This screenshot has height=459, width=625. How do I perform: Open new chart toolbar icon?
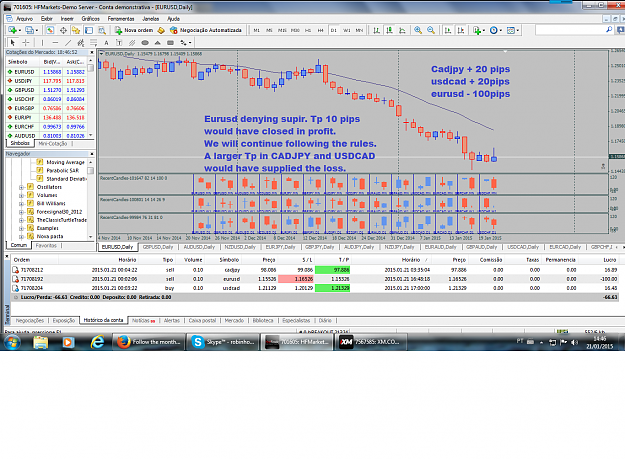point(12,30)
